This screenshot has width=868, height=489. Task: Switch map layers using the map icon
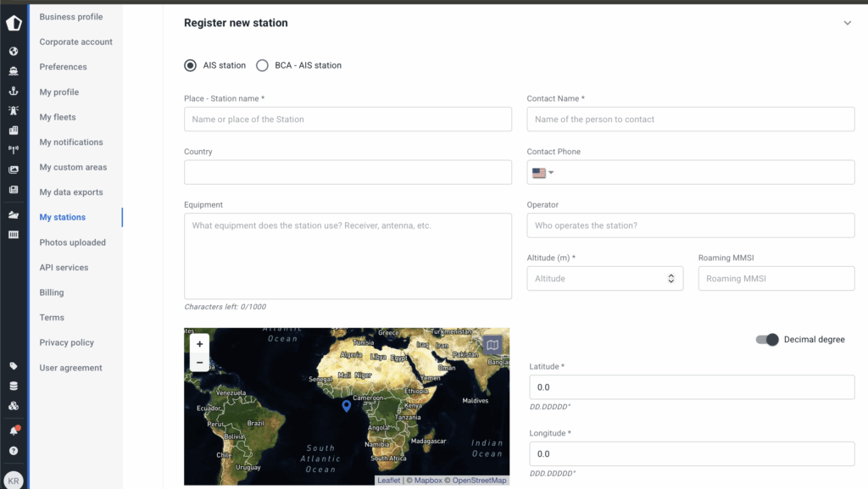click(x=492, y=344)
